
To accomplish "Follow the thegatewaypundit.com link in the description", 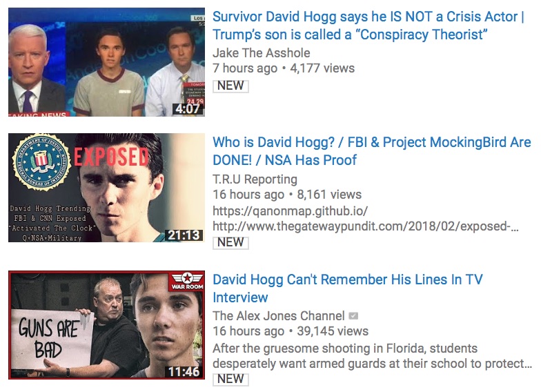I will coord(366,226).
